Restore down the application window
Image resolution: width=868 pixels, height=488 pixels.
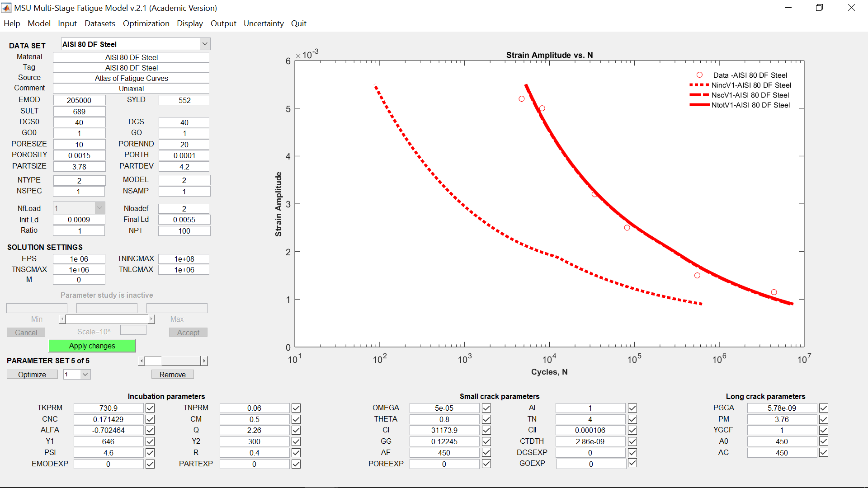click(x=819, y=8)
